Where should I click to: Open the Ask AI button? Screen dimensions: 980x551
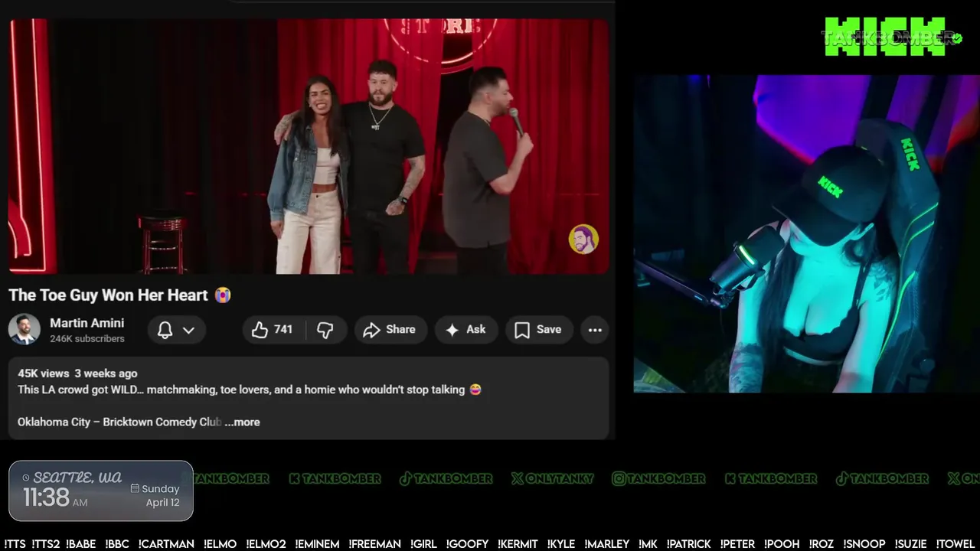click(x=465, y=330)
